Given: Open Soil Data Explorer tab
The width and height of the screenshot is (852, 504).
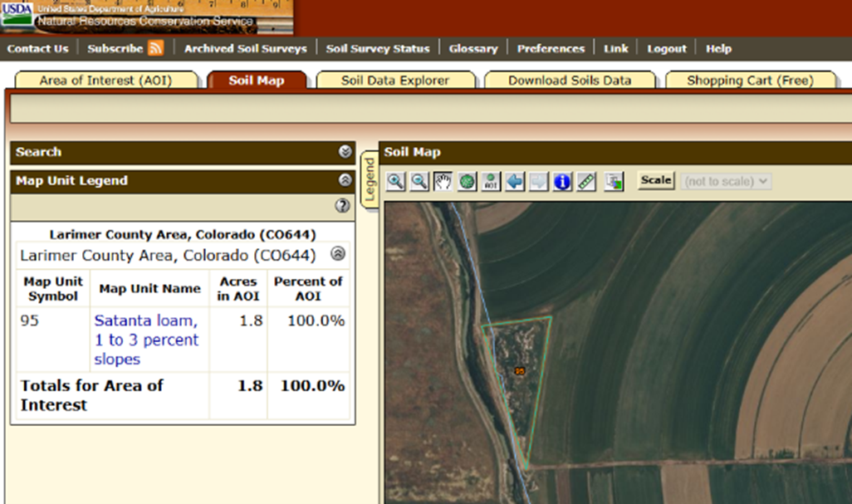Looking at the screenshot, I should coord(395,81).
